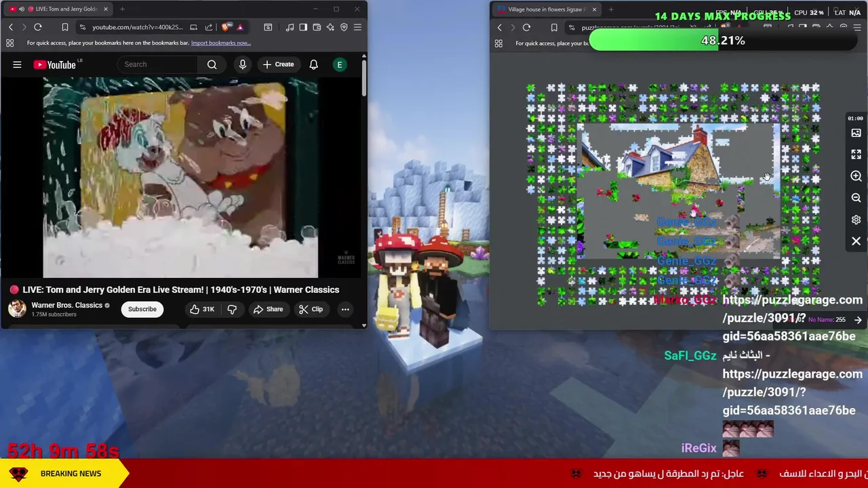Toggle puzzle fullscreen icon
The image size is (868, 488).
pyautogui.click(x=856, y=155)
